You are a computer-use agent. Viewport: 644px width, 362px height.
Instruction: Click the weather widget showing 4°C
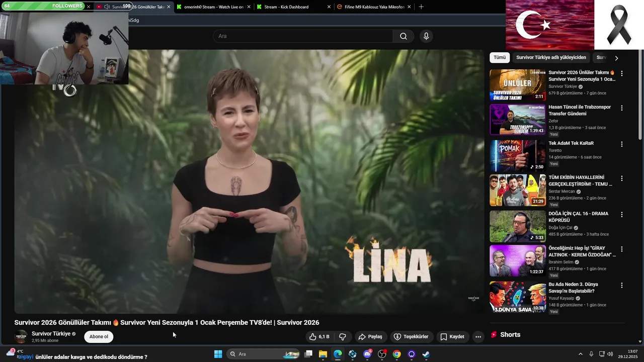pyautogui.click(x=15, y=354)
